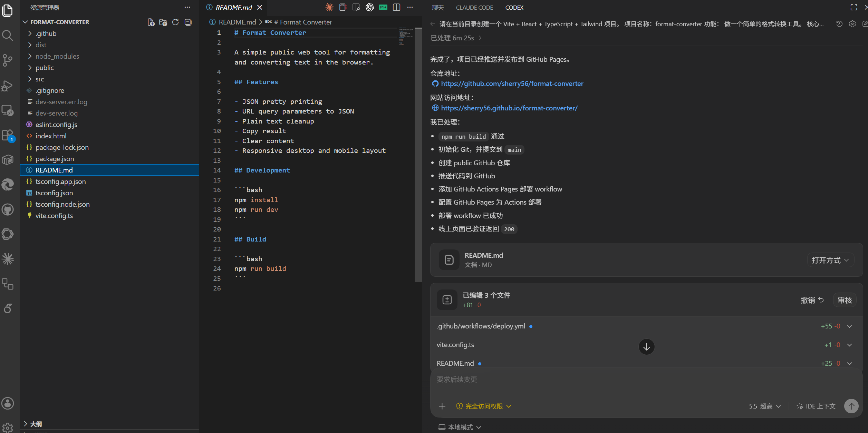Open the 完全访问权限 permission dropdown

[x=484, y=406]
